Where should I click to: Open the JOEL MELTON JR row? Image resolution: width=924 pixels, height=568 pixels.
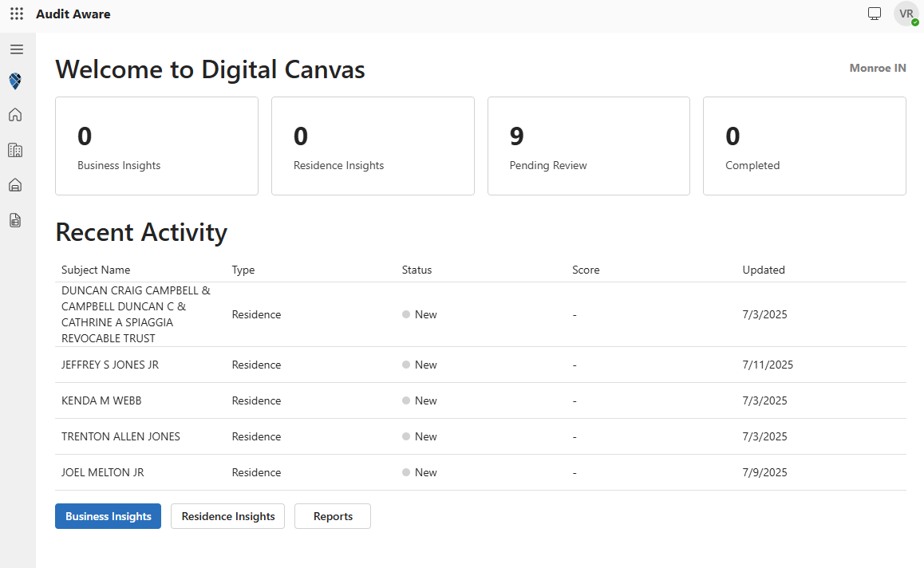[x=481, y=472]
